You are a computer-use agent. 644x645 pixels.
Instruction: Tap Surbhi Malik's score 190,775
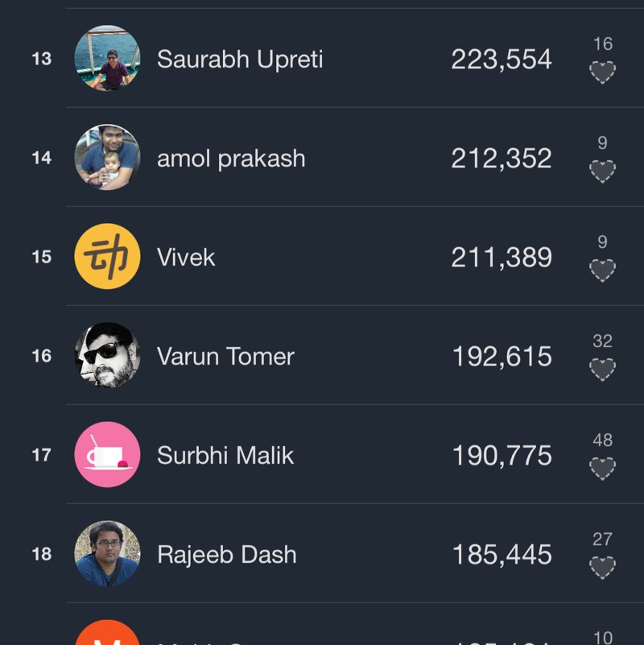(502, 456)
